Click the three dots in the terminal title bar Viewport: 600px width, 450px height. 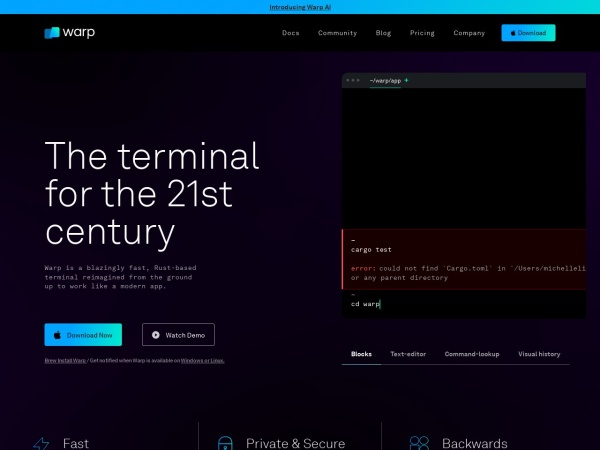click(353, 80)
